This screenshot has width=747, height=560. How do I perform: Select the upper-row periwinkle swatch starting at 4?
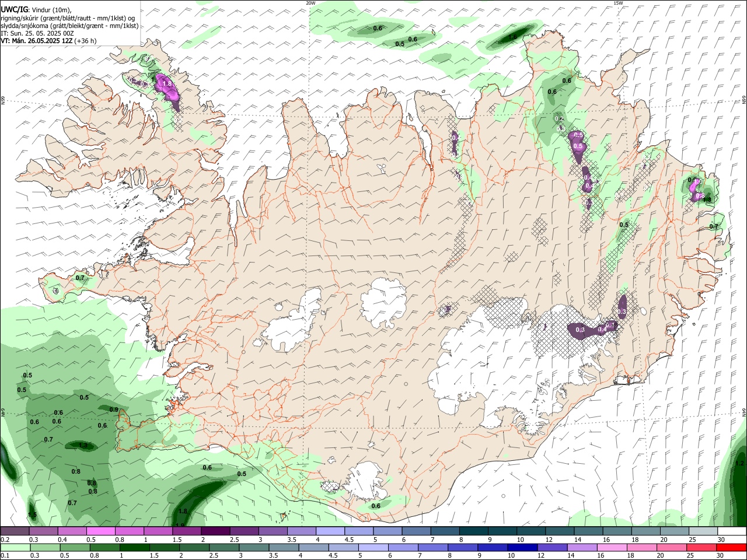[x=329, y=531]
